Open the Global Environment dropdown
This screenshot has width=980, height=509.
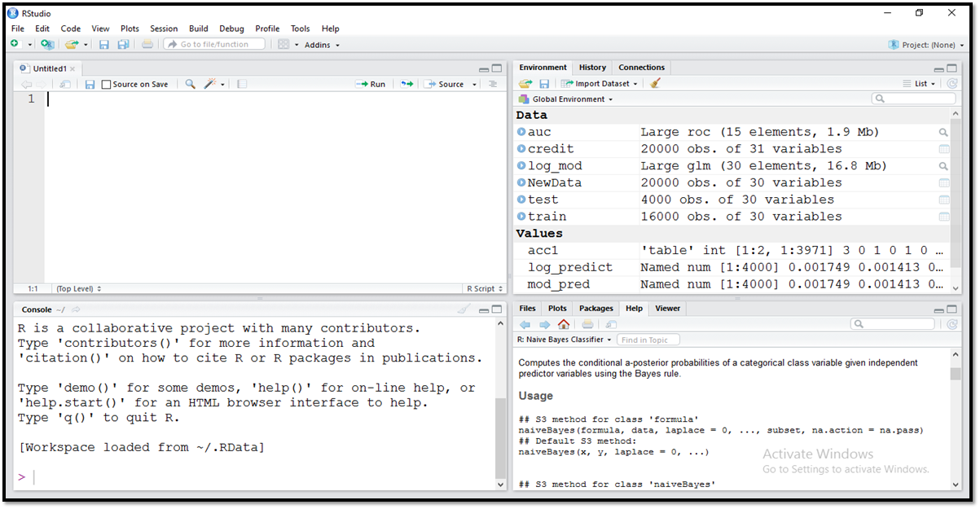pos(568,99)
